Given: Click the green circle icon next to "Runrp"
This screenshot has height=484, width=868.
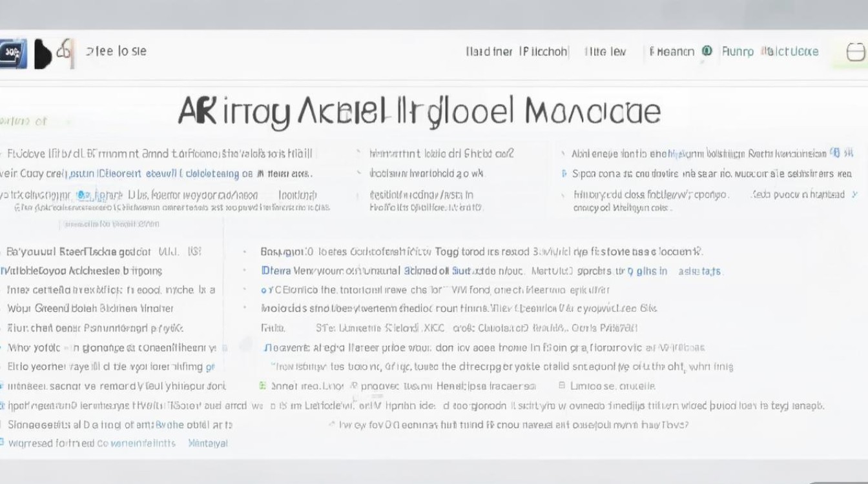Looking at the screenshot, I should pyautogui.click(x=707, y=51).
